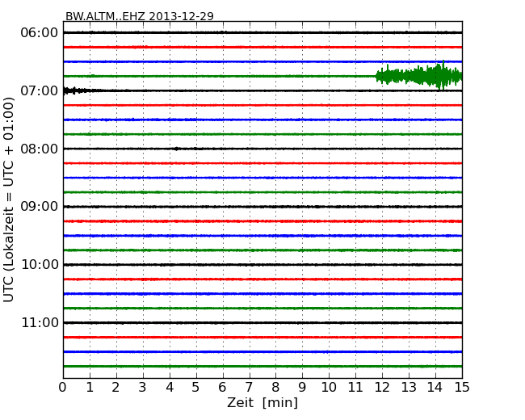Click the Zeit [min] axis label
The width and height of the screenshot is (525, 420).
pyautogui.click(x=262, y=402)
